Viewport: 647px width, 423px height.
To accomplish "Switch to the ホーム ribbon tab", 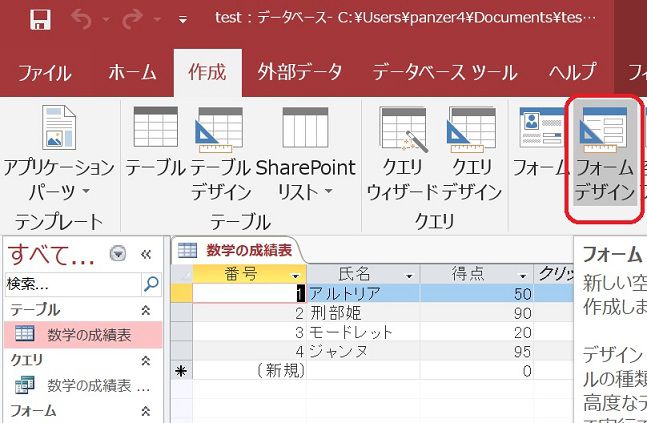I will click(x=132, y=72).
